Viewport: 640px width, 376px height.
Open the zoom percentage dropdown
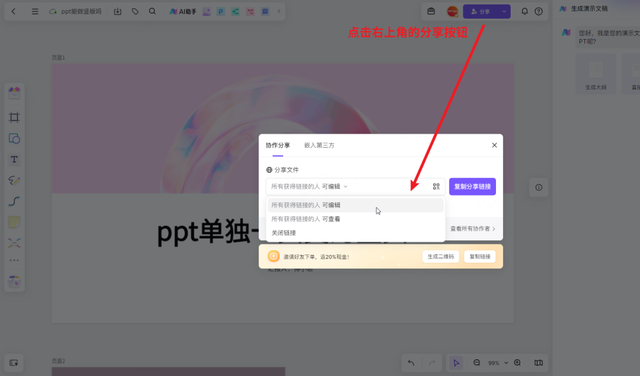coord(498,363)
